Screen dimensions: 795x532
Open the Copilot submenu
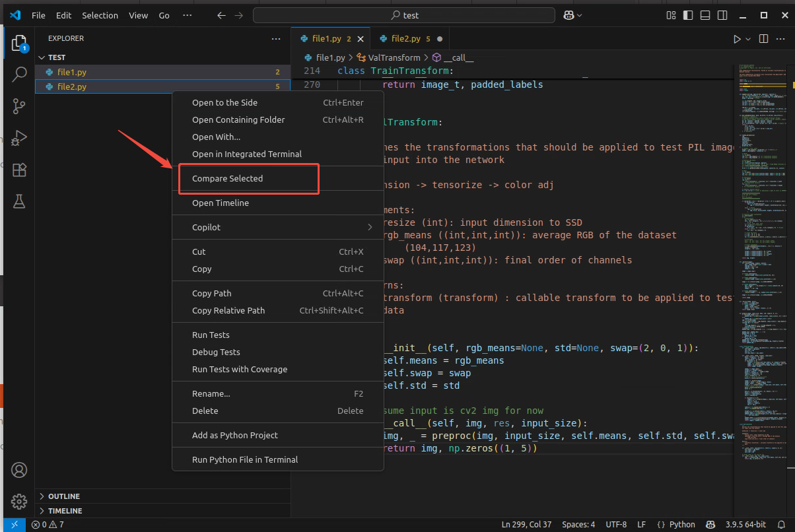click(x=278, y=227)
